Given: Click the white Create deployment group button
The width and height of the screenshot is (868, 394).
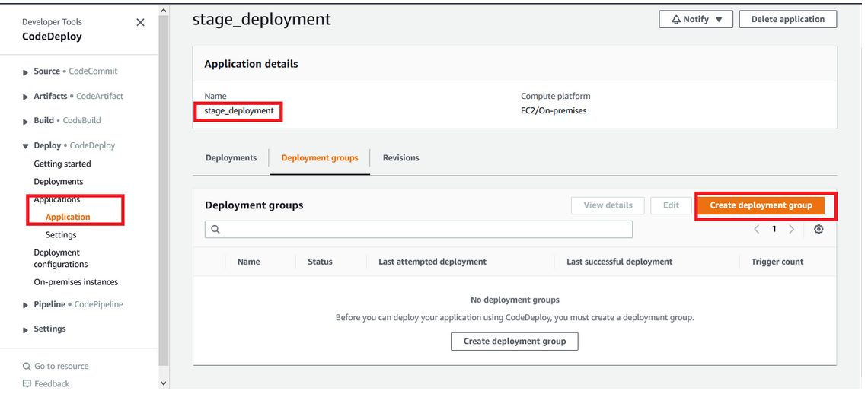Looking at the screenshot, I should tap(515, 342).
